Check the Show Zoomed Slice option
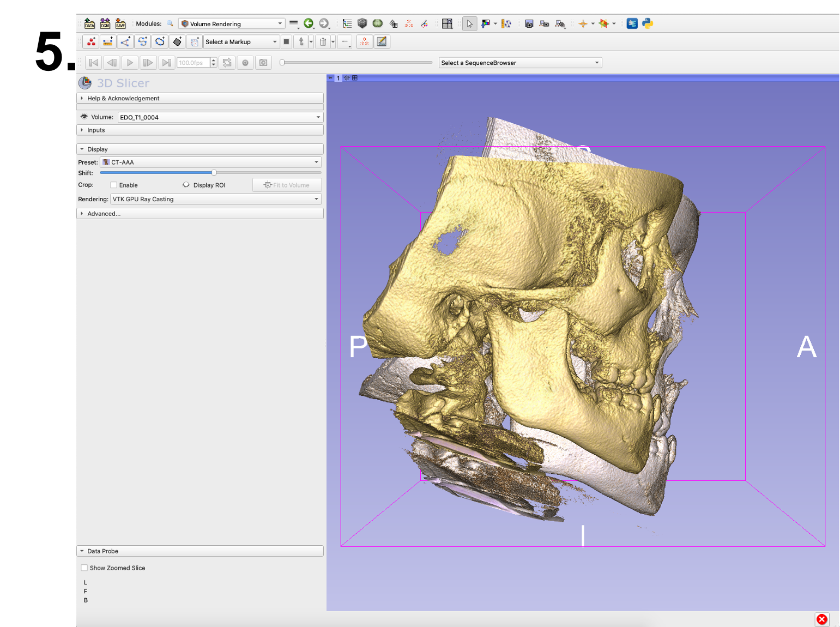The height and width of the screenshot is (627, 840). click(x=84, y=568)
